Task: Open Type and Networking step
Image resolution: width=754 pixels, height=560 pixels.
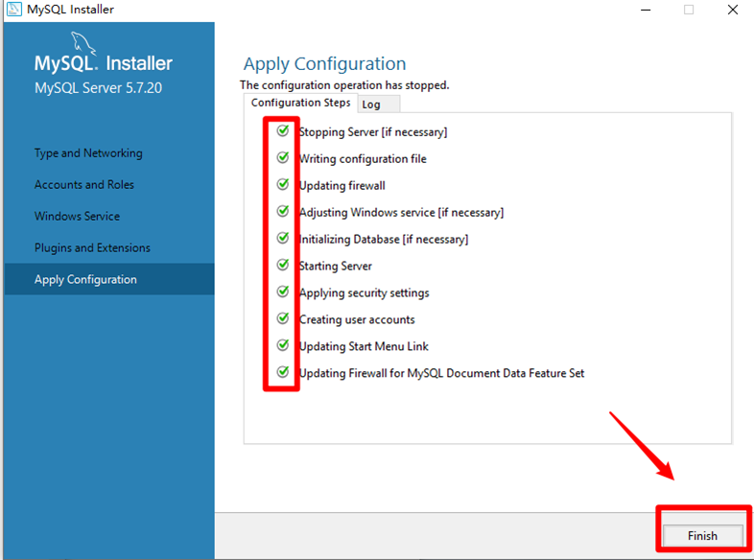Action: pyautogui.click(x=88, y=153)
